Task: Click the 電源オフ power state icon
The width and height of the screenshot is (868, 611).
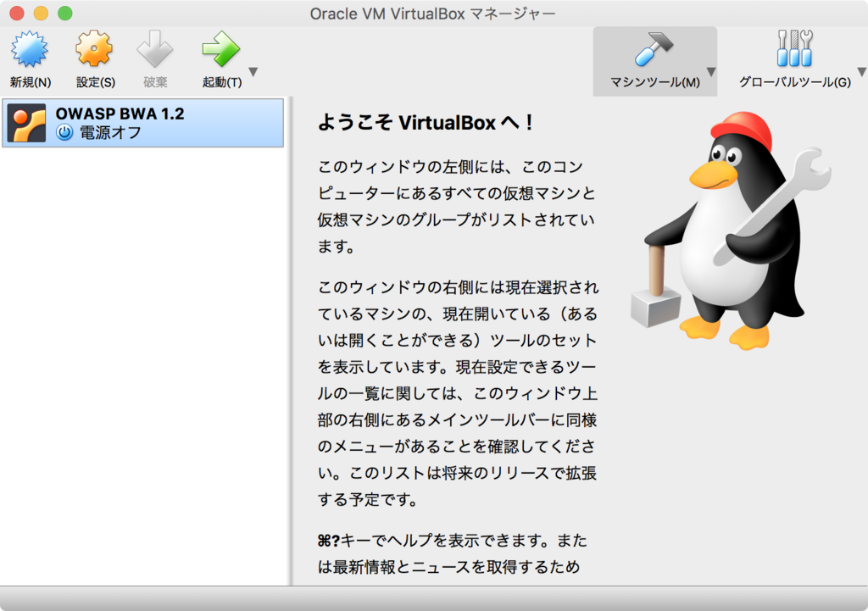Action: tap(64, 132)
